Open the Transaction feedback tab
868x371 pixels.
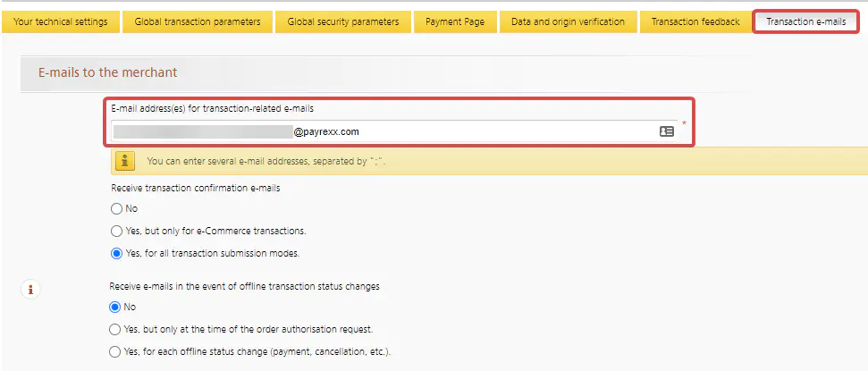coord(695,21)
